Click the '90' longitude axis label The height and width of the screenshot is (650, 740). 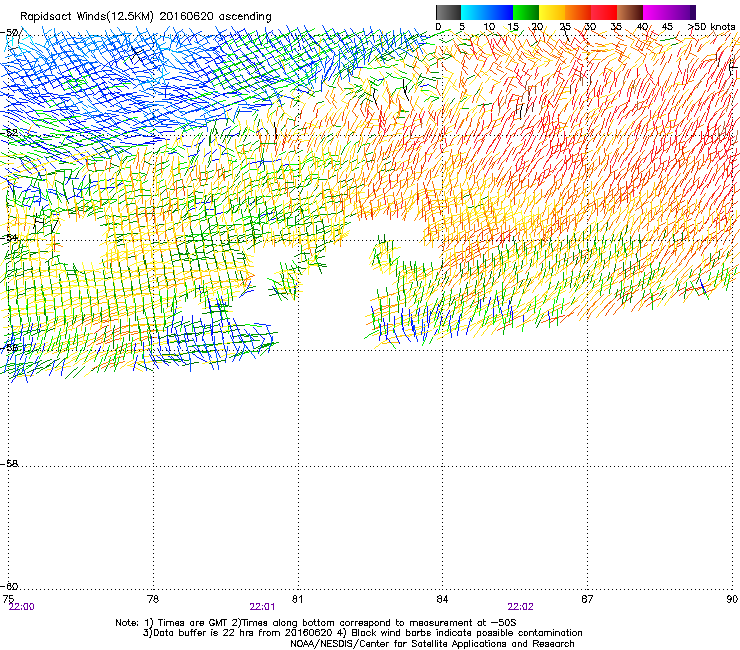pyautogui.click(x=732, y=599)
